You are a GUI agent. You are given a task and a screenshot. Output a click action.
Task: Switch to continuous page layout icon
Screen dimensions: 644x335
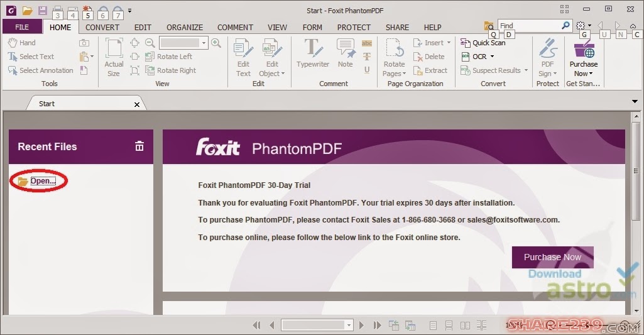[449, 326]
